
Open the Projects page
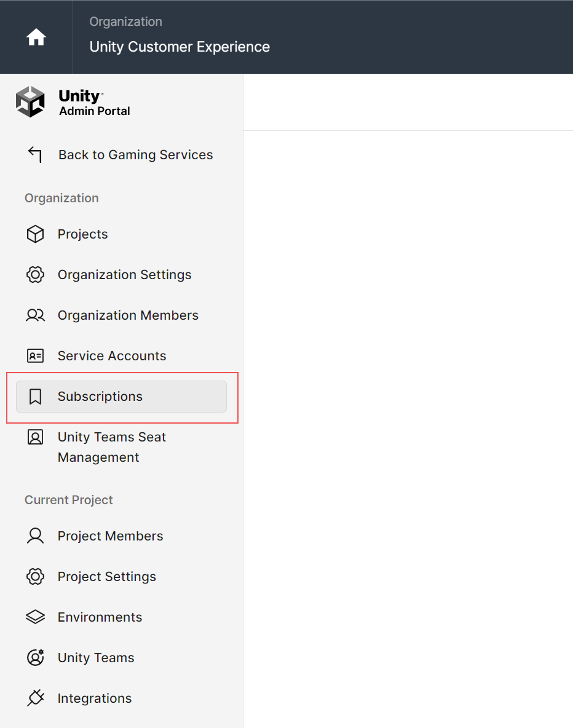point(82,234)
